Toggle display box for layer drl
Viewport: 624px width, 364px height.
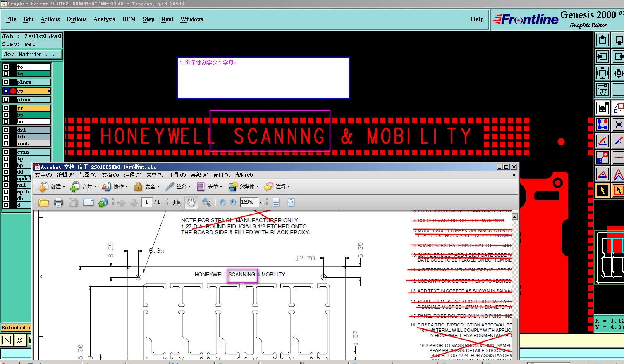[6, 130]
